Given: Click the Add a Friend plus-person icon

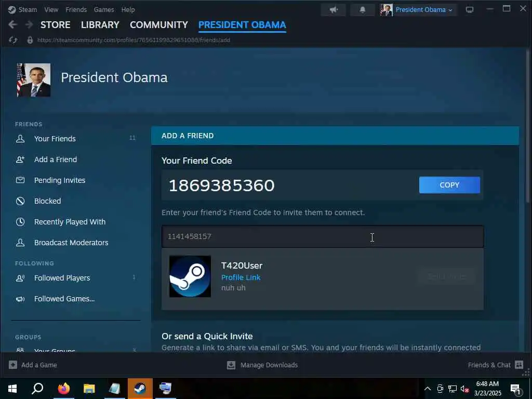Looking at the screenshot, I should 20,159.
